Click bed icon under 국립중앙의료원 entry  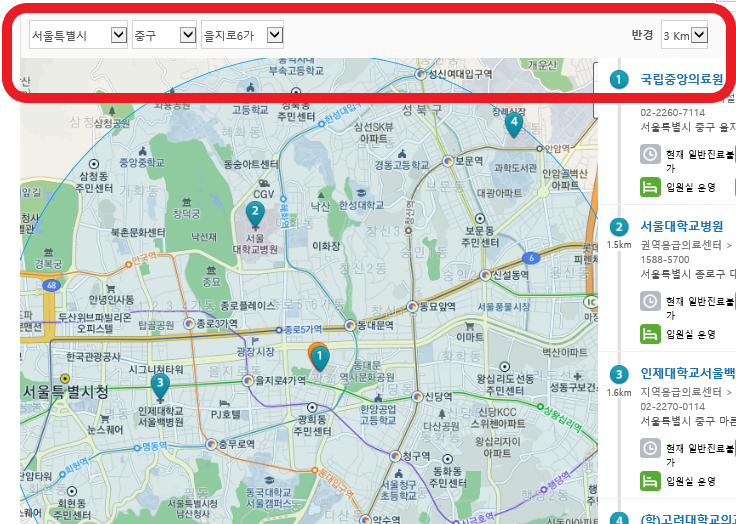click(650, 187)
